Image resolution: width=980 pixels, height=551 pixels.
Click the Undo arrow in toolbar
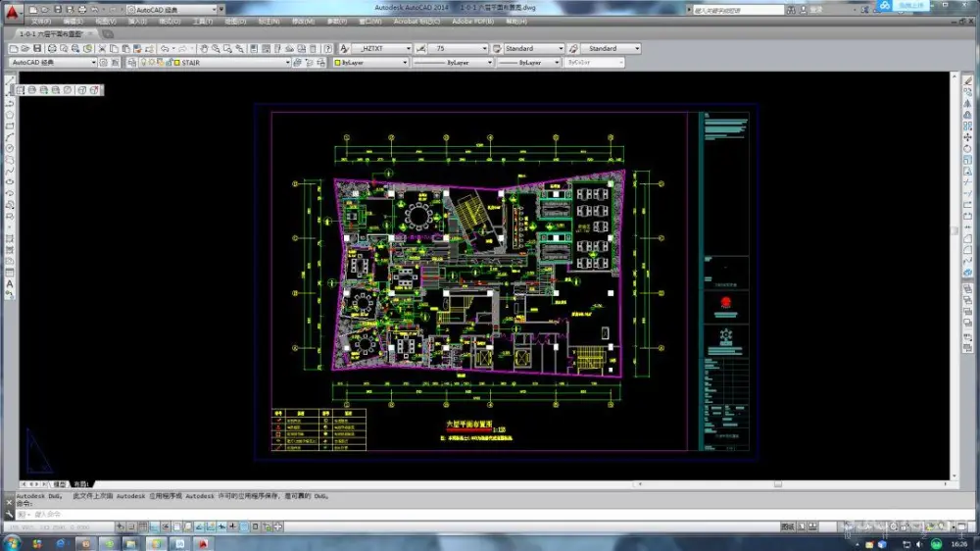coord(165,48)
